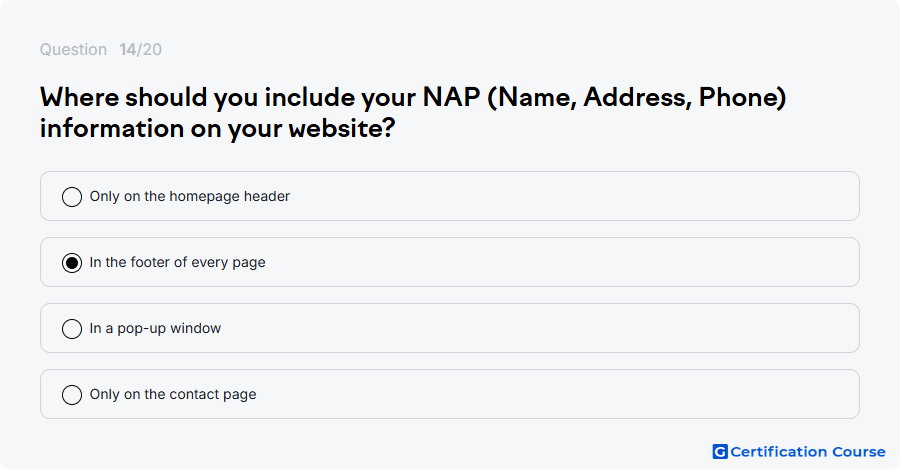Click the gray 'Question' label
Screen dimensions: 900x469
tap(73, 49)
